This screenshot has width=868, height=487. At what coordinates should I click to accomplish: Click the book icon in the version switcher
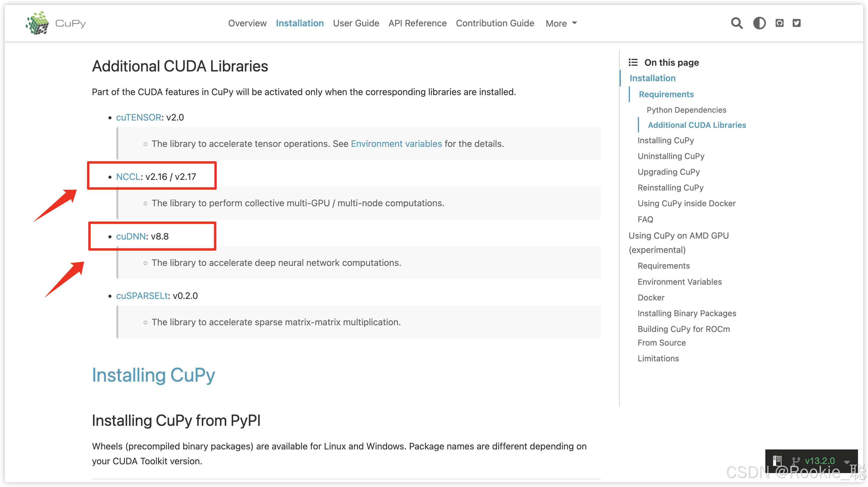(777, 461)
